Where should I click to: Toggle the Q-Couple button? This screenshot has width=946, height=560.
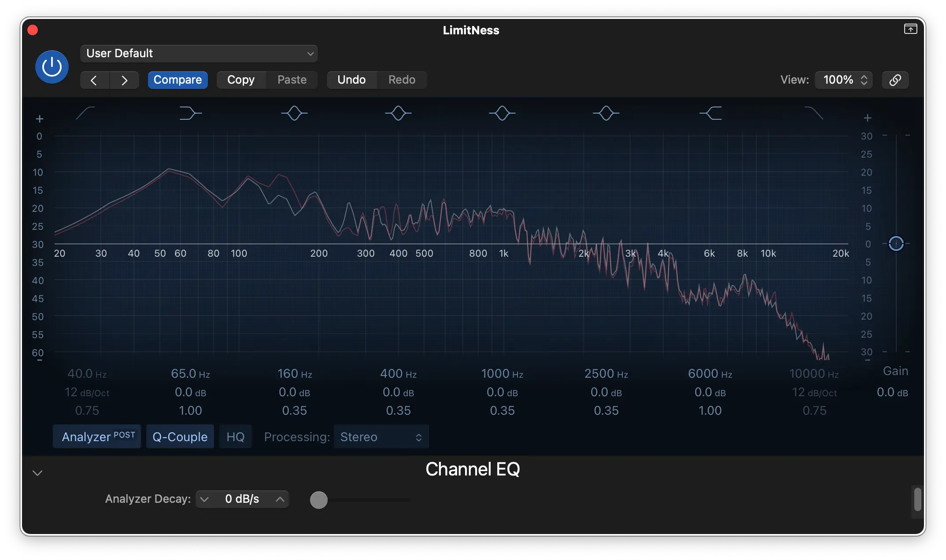pos(180,437)
